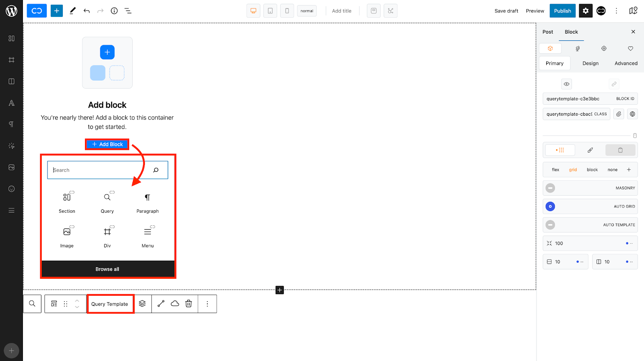This screenshot has width=644, height=361.
Task: Open the 'normal' state dropdown
Action: (307, 11)
